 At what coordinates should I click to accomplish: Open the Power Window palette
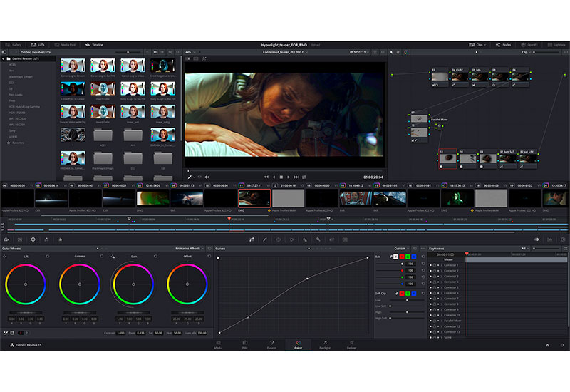pyautogui.click(x=279, y=239)
